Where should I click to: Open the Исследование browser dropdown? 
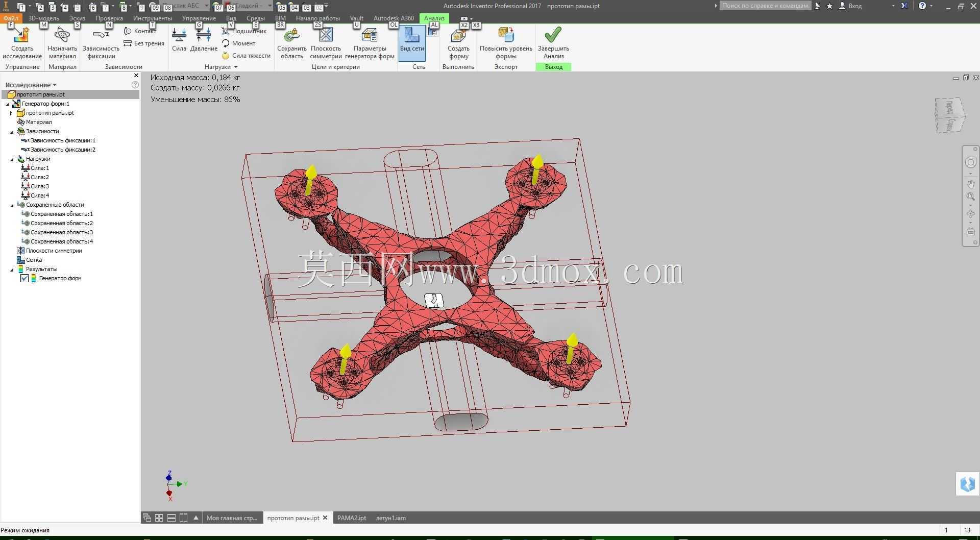(31, 85)
